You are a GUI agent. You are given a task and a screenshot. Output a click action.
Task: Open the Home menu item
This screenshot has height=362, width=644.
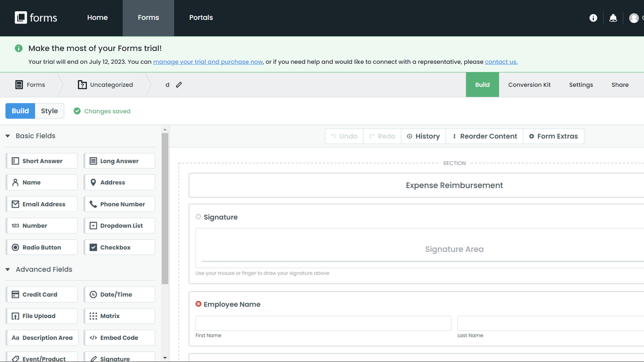click(97, 17)
